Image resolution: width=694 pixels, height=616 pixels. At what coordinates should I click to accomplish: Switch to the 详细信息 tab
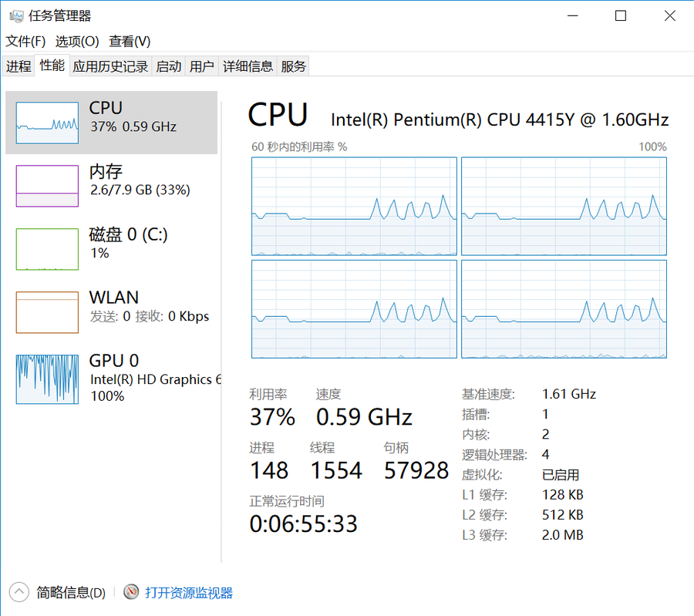(x=248, y=66)
